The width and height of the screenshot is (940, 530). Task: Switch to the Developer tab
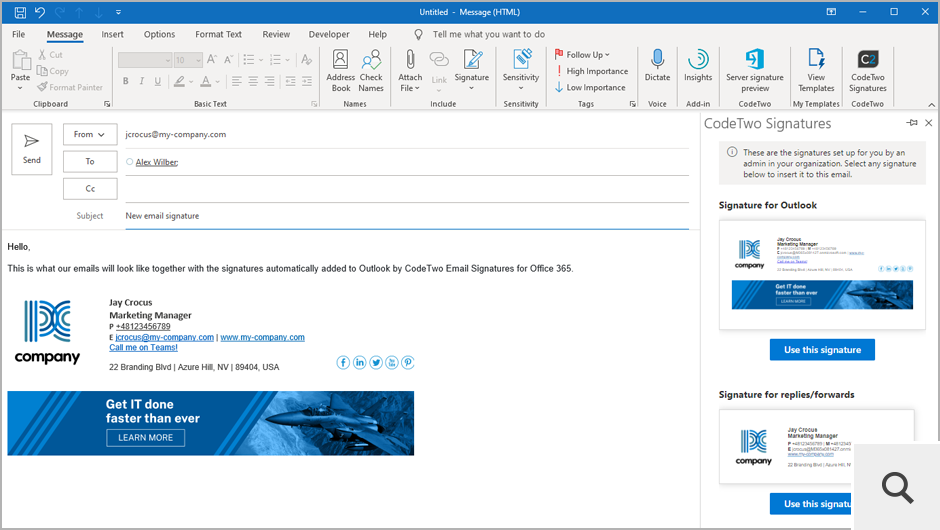[329, 34]
